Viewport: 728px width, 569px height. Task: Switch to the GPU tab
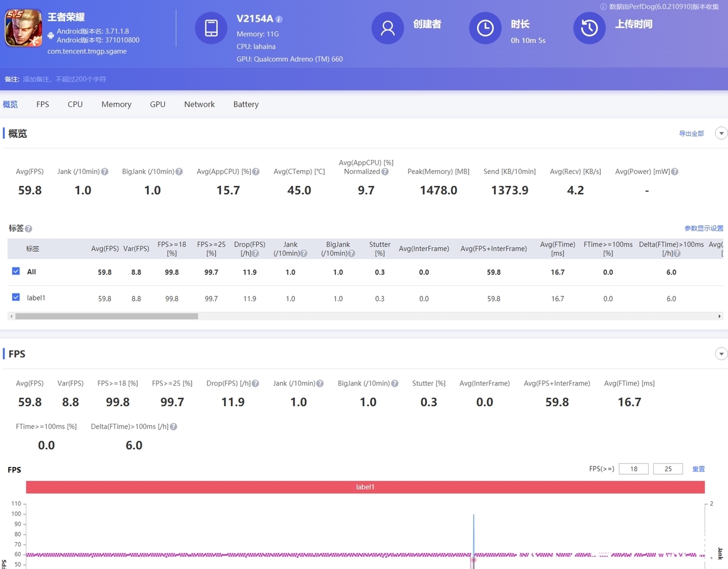point(158,104)
